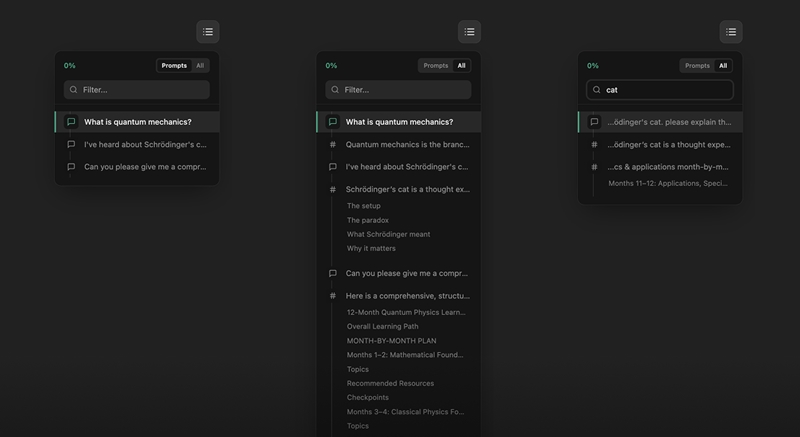Click search icon in middle panel filter

tap(335, 90)
